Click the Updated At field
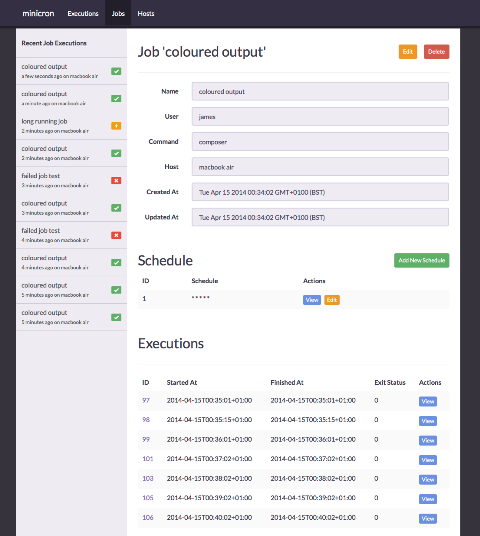Viewport: 480px width, 536px height. [320, 217]
